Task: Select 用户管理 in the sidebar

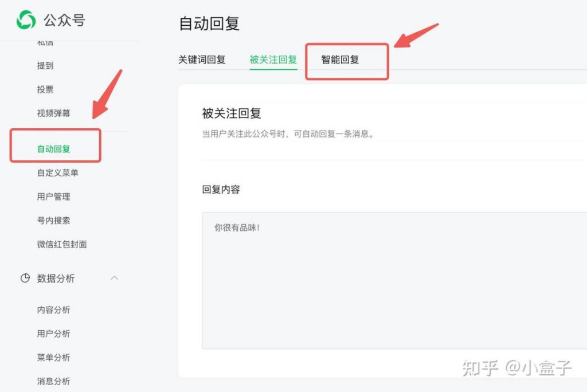Action: click(54, 197)
